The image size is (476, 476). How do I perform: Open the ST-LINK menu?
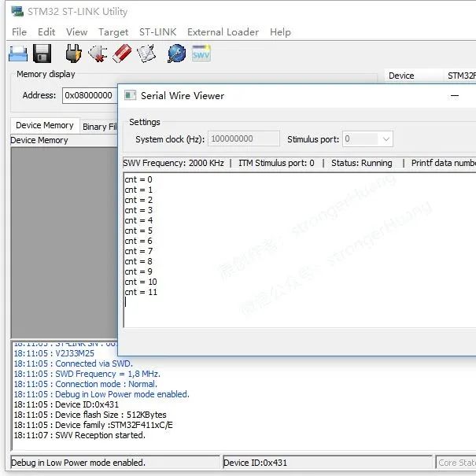coord(157,32)
